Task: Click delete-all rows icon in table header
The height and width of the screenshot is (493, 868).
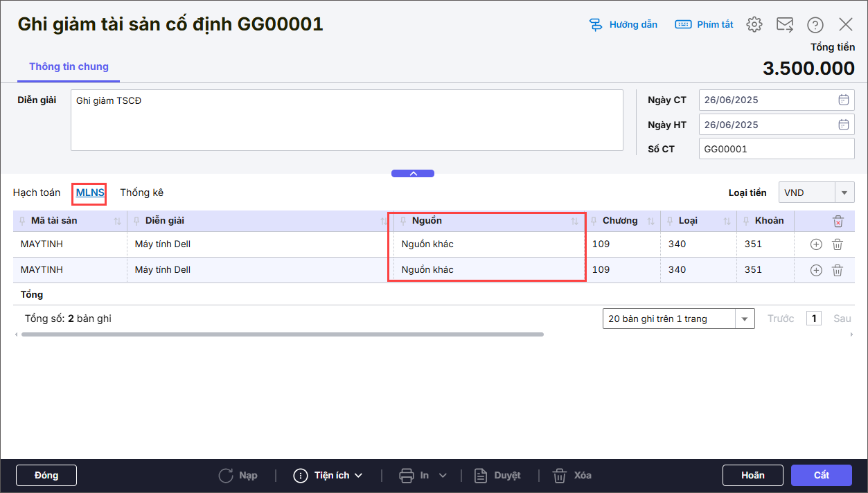Action: [x=838, y=222]
